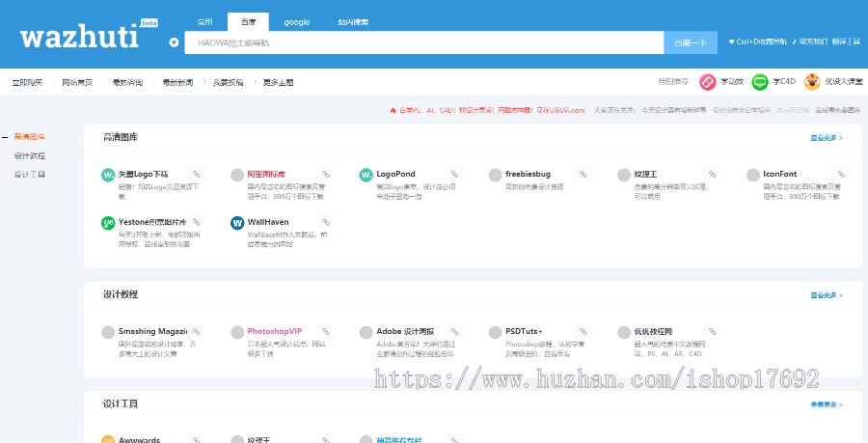This screenshot has height=443, width=868.
Task: Switch to the 常用 search tab
Action: pos(204,22)
